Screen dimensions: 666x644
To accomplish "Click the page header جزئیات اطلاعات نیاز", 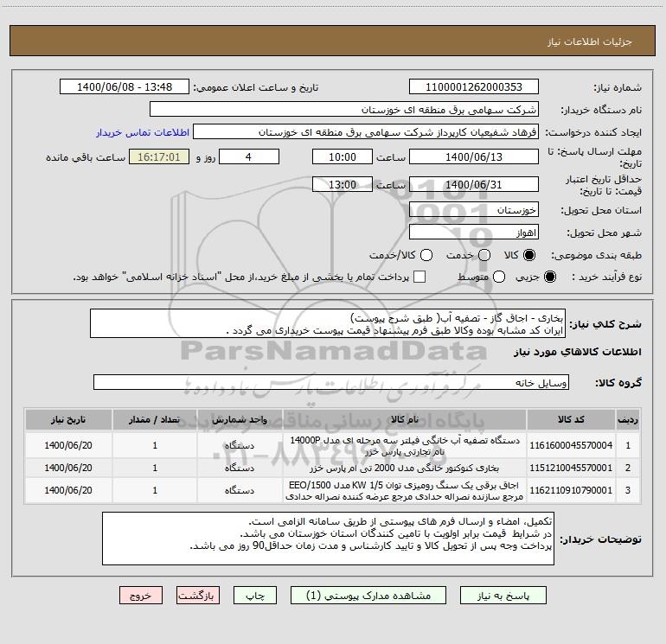I will pos(589,41).
